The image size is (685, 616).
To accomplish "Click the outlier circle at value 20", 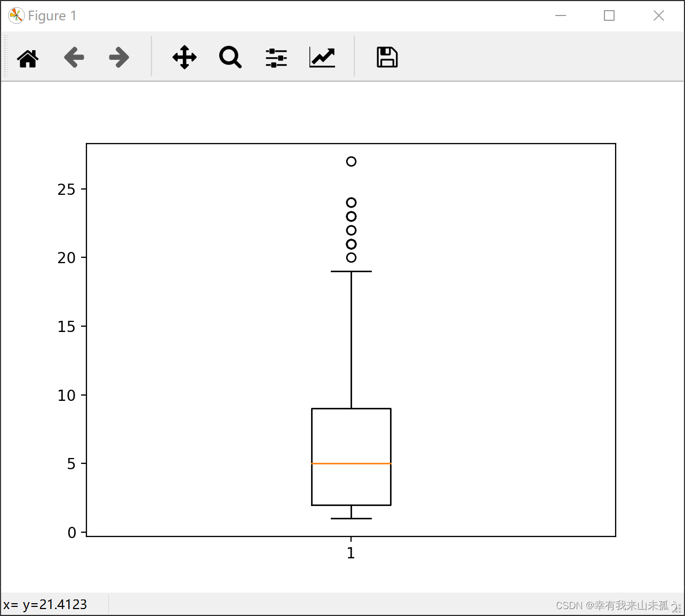I will [351, 257].
